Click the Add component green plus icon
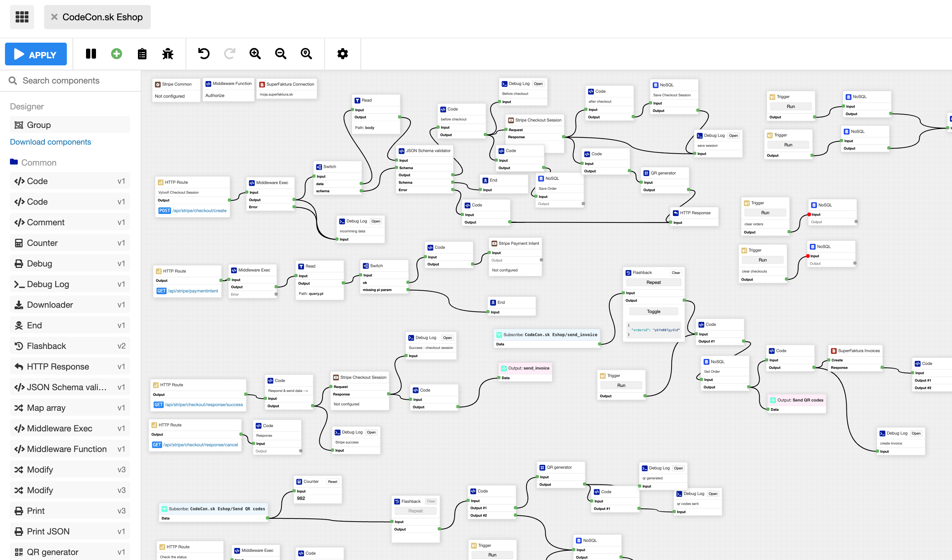This screenshot has height=560, width=952. tap(116, 54)
